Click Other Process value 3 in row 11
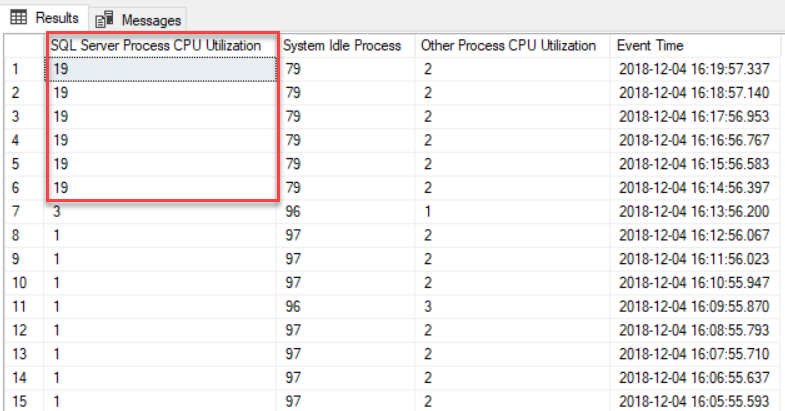This screenshot has height=411, width=785. click(426, 305)
